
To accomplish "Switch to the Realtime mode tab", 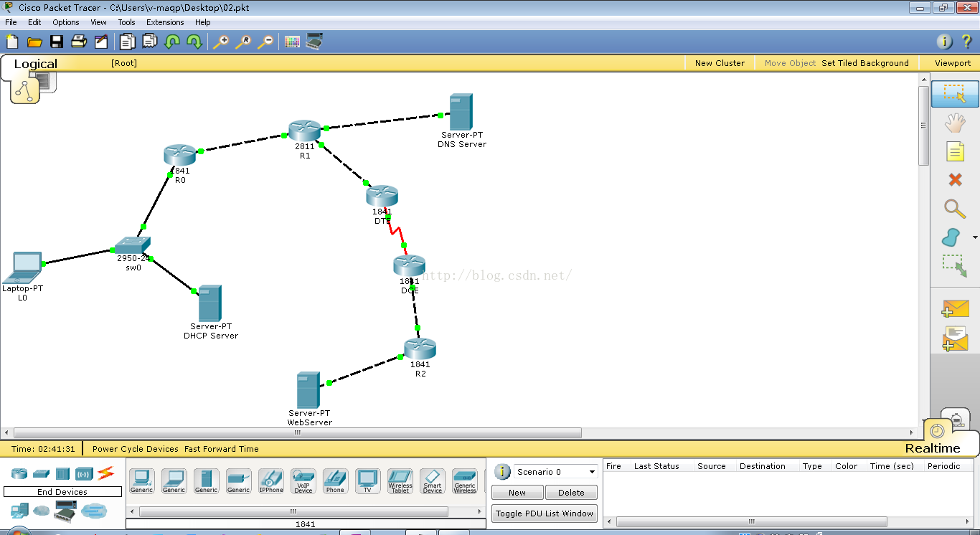I will [932, 448].
